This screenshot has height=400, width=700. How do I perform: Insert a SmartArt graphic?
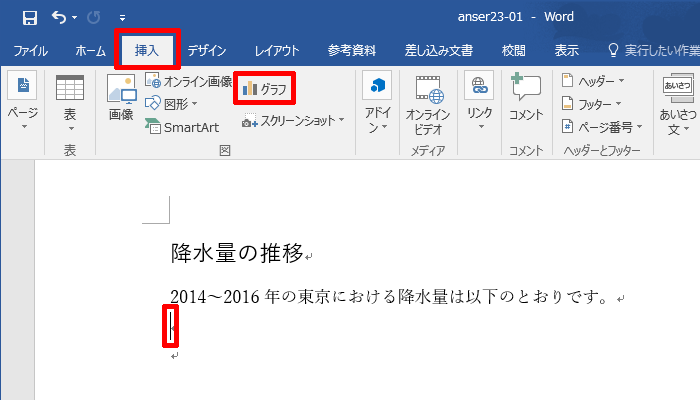[x=182, y=127]
